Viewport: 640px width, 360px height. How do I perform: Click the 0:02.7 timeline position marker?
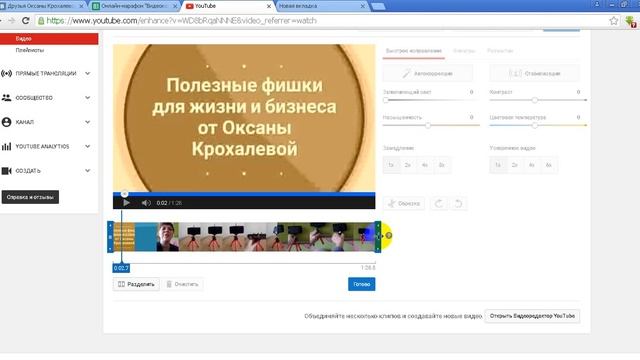click(121, 268)
